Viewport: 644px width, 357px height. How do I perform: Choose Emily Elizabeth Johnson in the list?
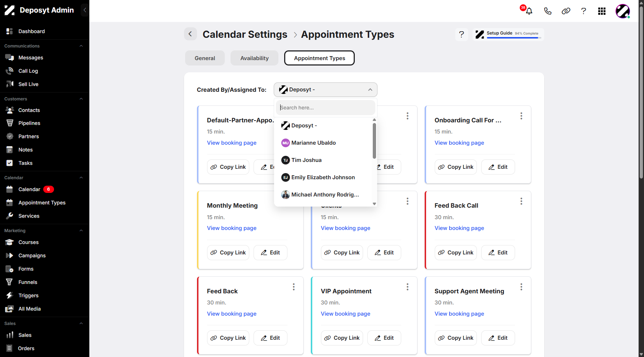click(323, 177)
